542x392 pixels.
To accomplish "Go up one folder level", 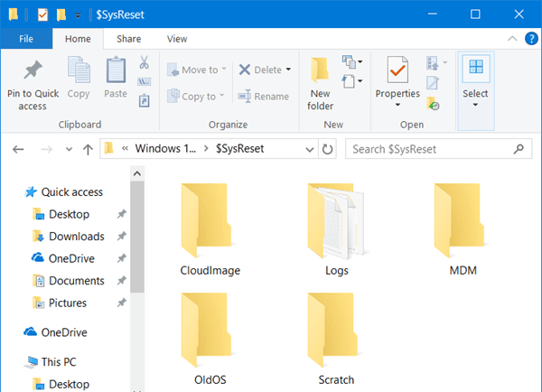I will click(x=88, y=149).
